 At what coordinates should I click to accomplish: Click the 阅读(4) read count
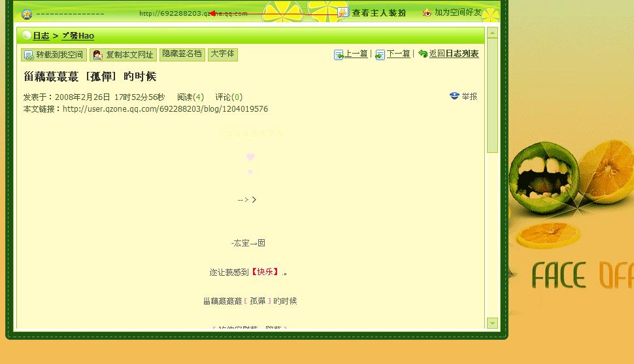tap(190, 97)
